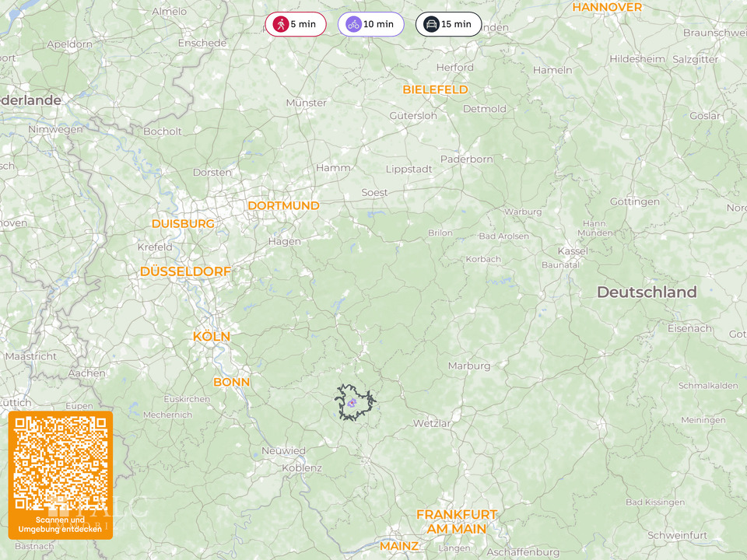Click the orange QR code

[61, 463]
